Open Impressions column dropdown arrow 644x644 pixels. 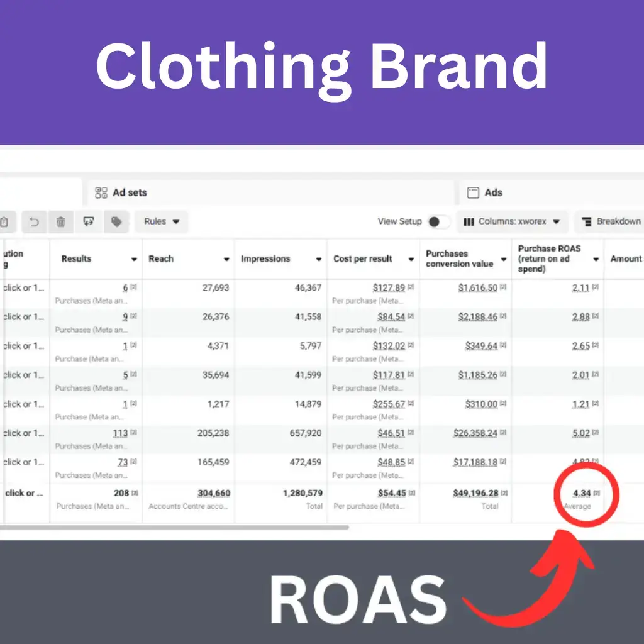coord(319,259)
